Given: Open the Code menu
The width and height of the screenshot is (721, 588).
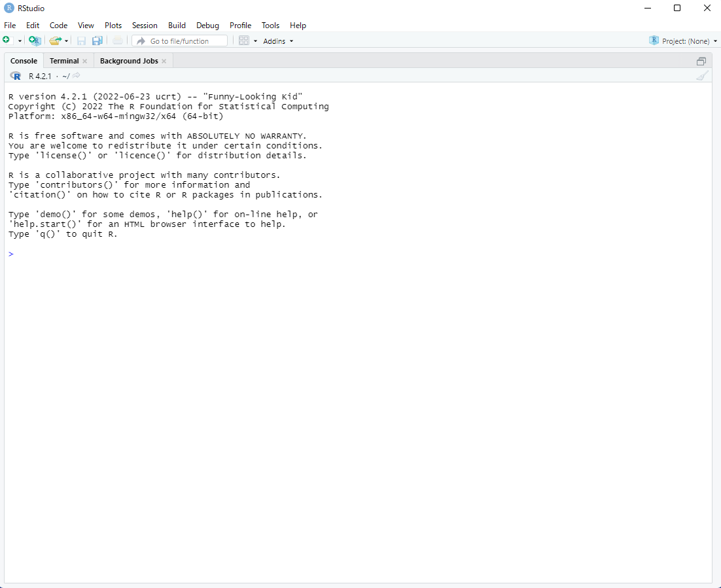Looking at the screenshot, I should 58,26.
